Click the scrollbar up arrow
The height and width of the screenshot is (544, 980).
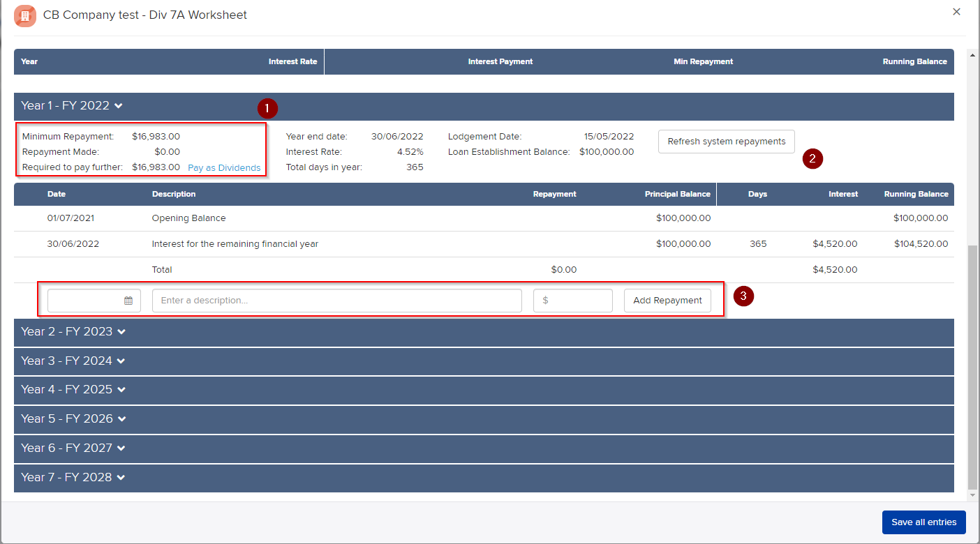(x=972, y=54)
